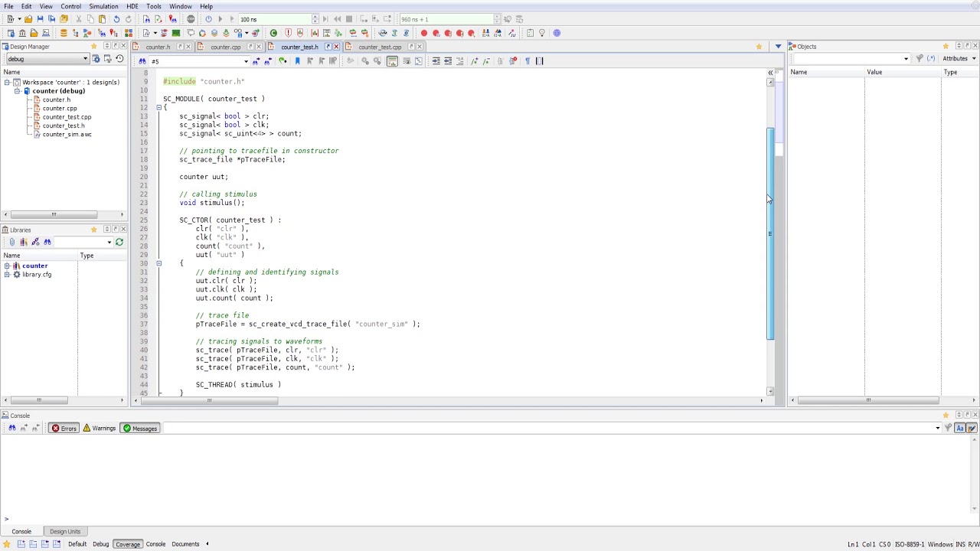Click the Objects panel filter funnel icon
980x551 pixels.
[920, 59]
